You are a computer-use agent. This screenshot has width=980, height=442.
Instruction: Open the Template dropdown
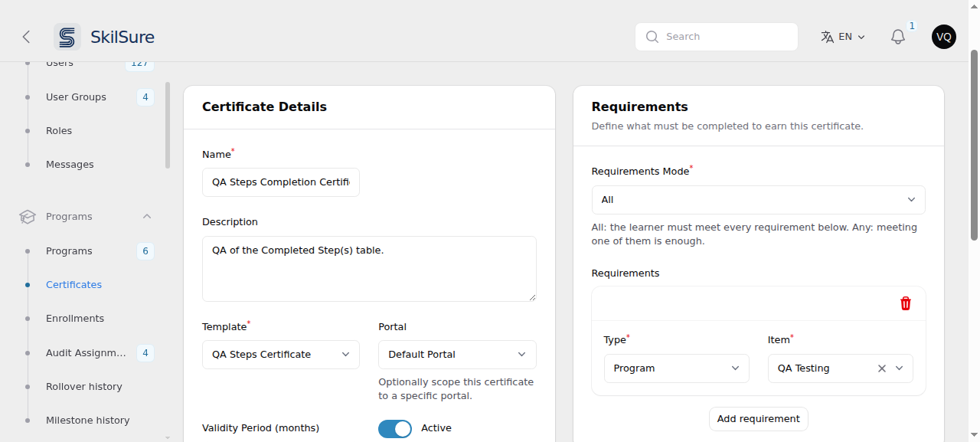coord(281,355)
